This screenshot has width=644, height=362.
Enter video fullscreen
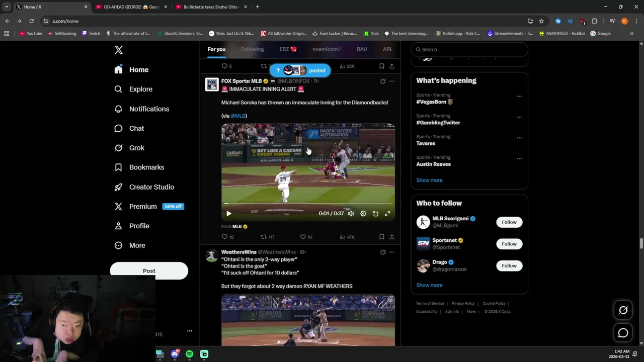coord(387,214)
